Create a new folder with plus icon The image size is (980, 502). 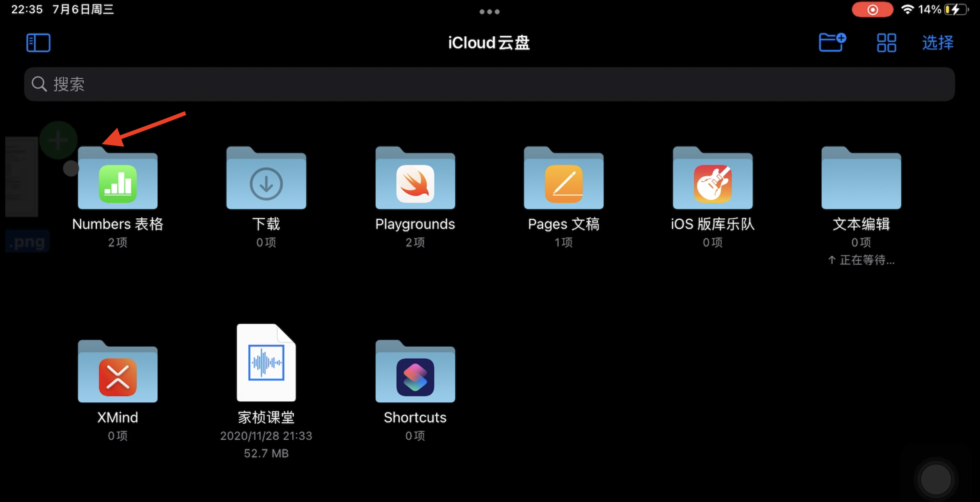tap(831, 43)
